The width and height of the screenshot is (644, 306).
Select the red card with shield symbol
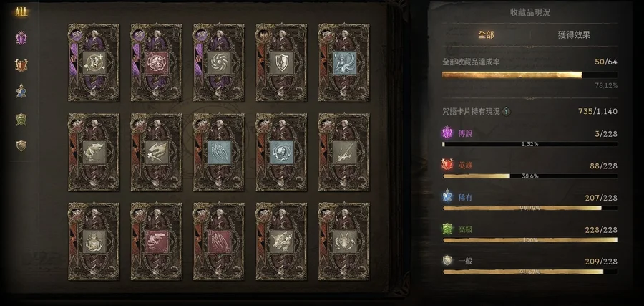281,62
